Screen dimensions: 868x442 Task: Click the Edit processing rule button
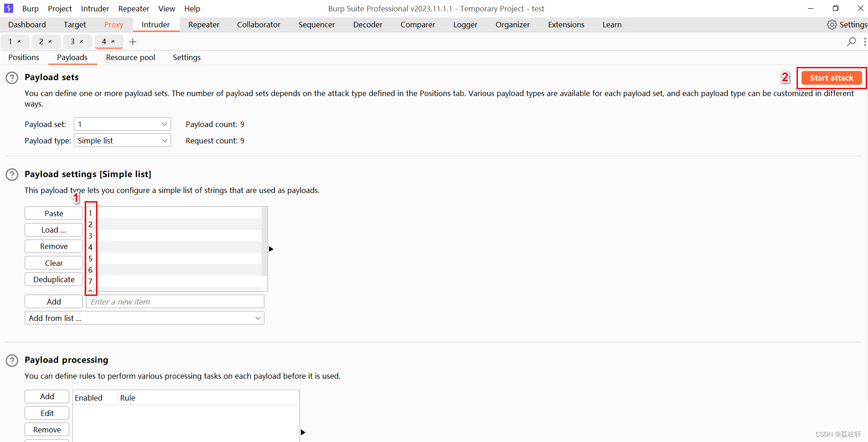47,413
